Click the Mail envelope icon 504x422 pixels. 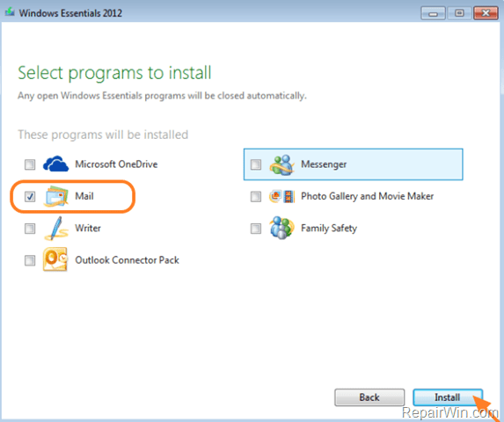56,197
